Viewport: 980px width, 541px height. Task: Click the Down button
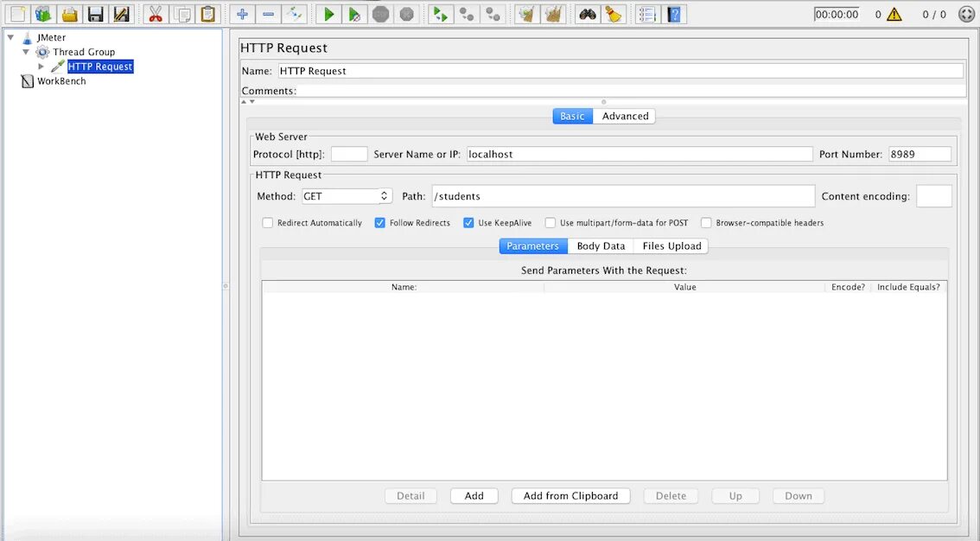[799, 496]
